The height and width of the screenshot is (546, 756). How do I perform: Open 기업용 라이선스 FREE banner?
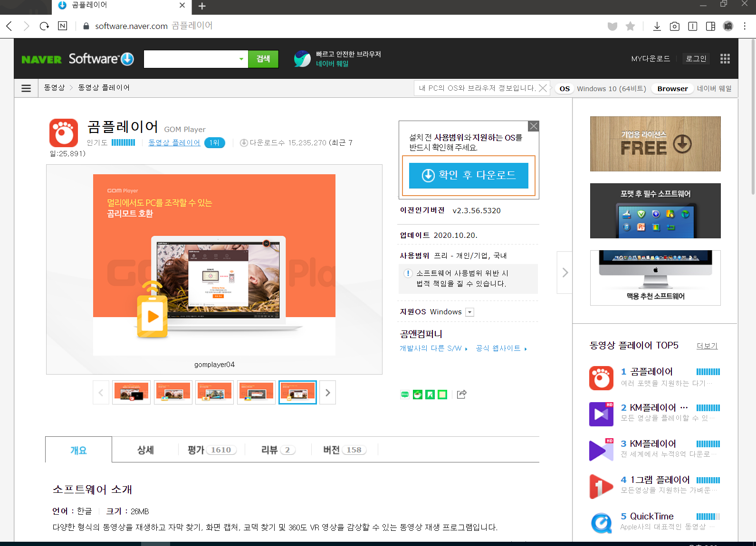click(655, 144)
